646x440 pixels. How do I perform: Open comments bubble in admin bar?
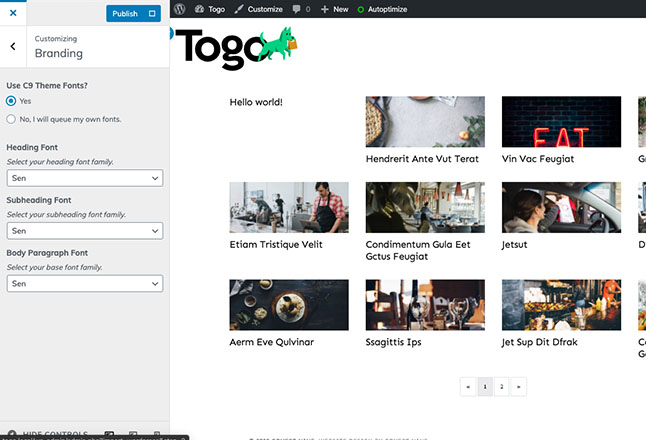[301, 9]
